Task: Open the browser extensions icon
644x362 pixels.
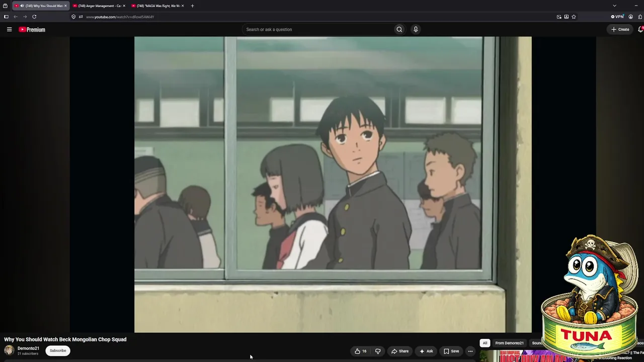Action: 639,17
